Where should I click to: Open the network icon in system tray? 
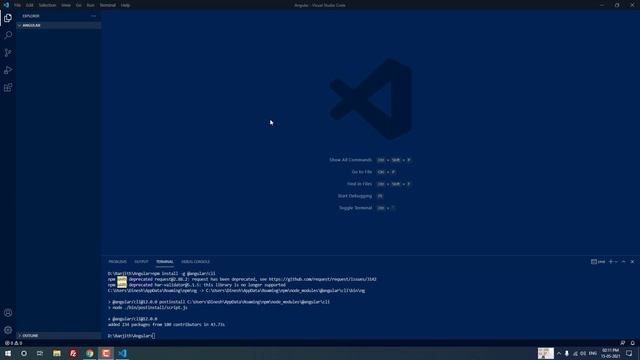click(576, 353)
